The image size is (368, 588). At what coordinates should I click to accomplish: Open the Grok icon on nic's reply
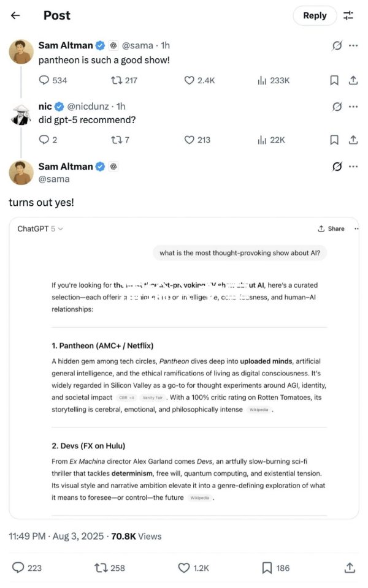(337, 107)
